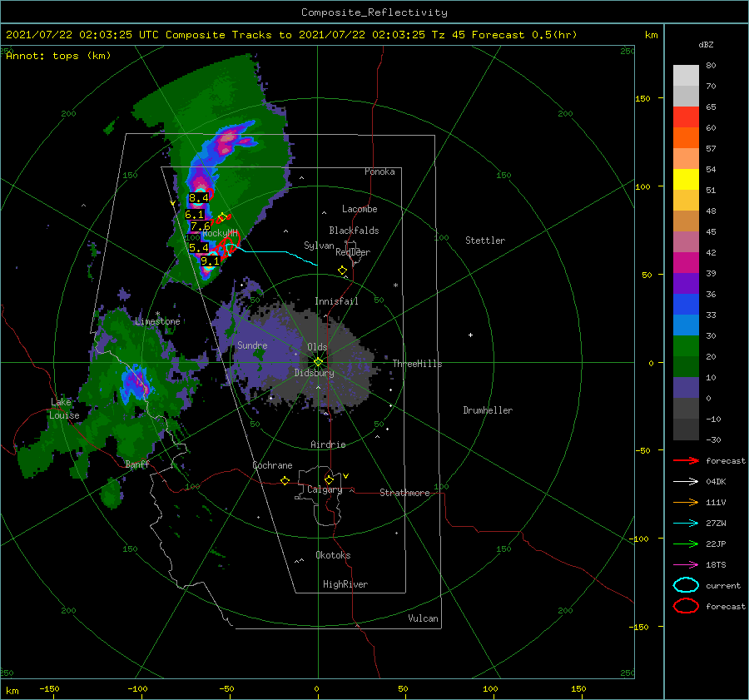Image resolution: width=749 pixels, height=700 pixels.
Task: Click the 'Annot: tops (km)' label
Action: pos(58,56)
